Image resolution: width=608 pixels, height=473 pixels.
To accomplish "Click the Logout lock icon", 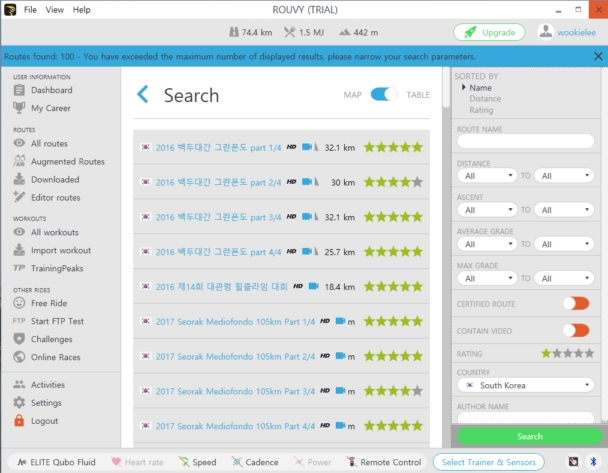I will (19, 420).
